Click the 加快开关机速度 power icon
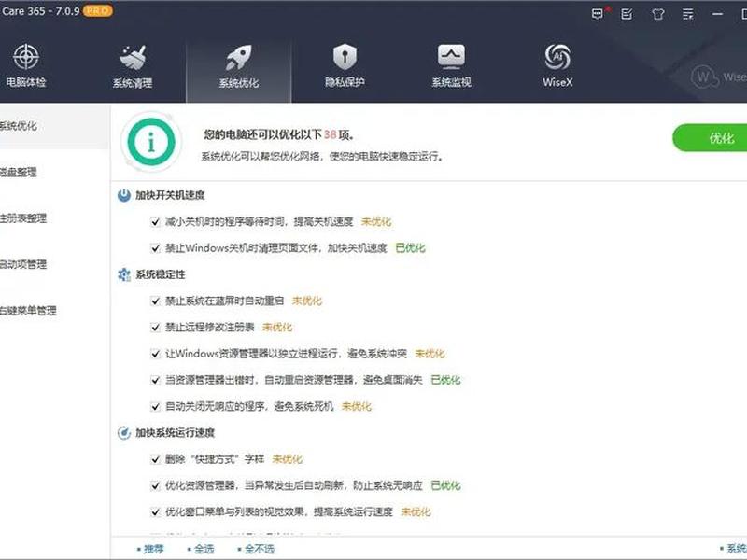Viewport: 747px width, 560px height. click(x=124, y=195)
